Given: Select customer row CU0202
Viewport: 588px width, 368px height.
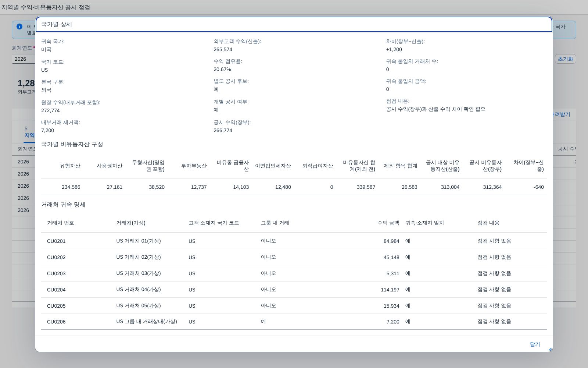Looking at the screenshot, I should (294, 257).
